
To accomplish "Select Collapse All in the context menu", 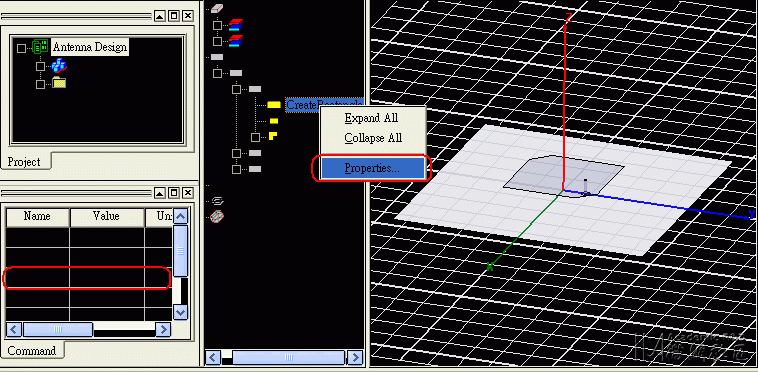I will click(373, 138).
